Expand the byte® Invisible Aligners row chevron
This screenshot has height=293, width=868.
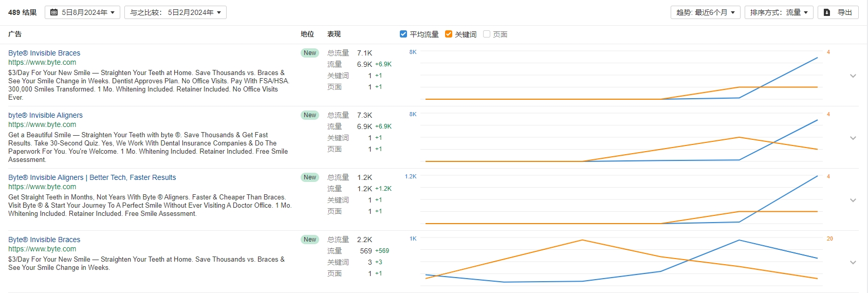tap(853, 138)
